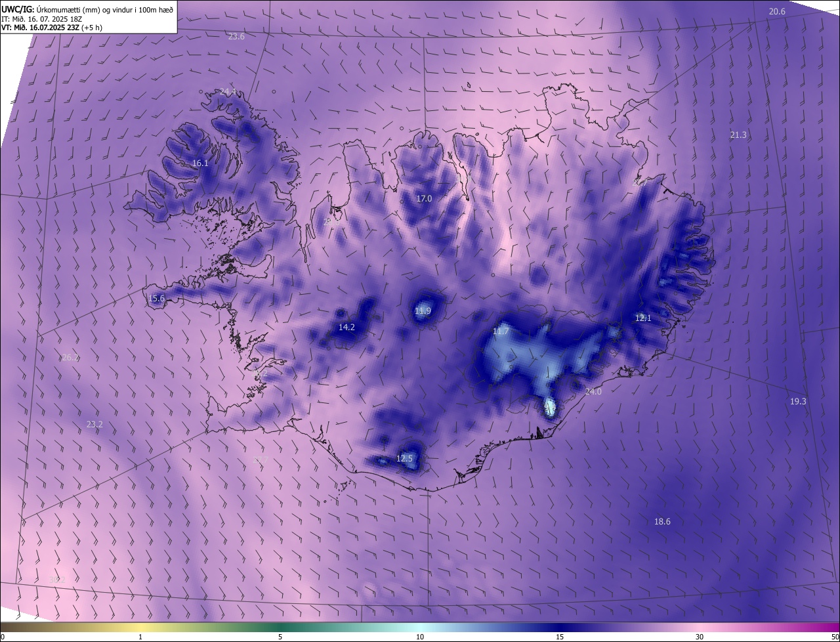
Task: Click the 21.3 value on the map
Action: (x=738, y=135)
